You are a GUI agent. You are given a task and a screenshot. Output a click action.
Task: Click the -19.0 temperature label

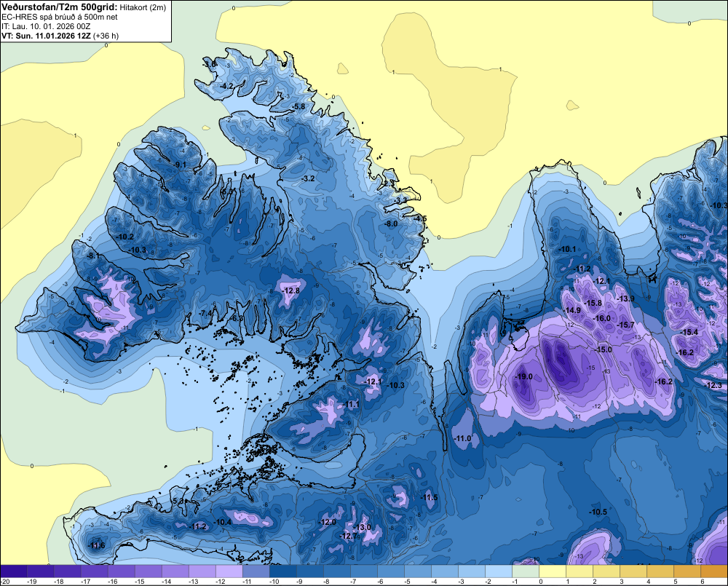[524, 376]
